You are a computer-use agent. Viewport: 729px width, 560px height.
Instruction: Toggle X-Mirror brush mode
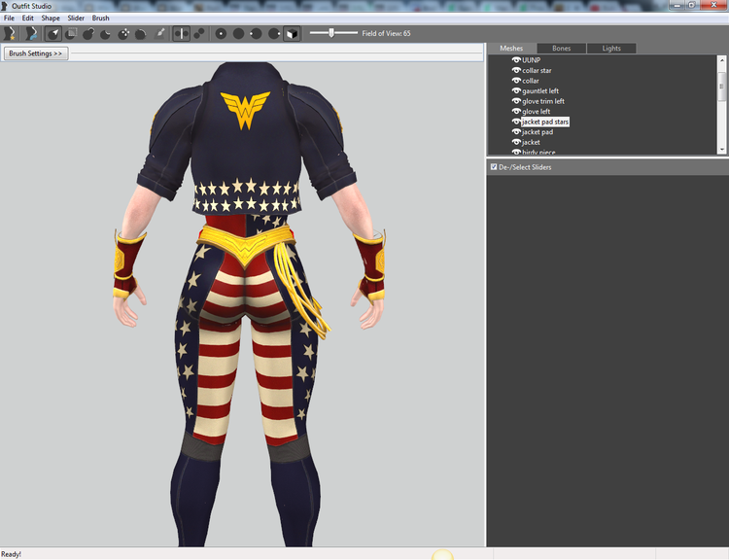pos(182,33)
